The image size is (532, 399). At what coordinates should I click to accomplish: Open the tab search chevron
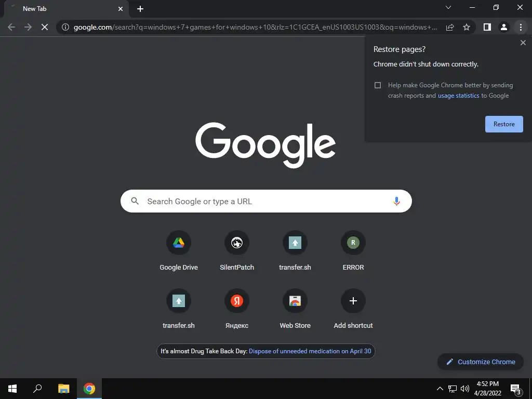448,7
